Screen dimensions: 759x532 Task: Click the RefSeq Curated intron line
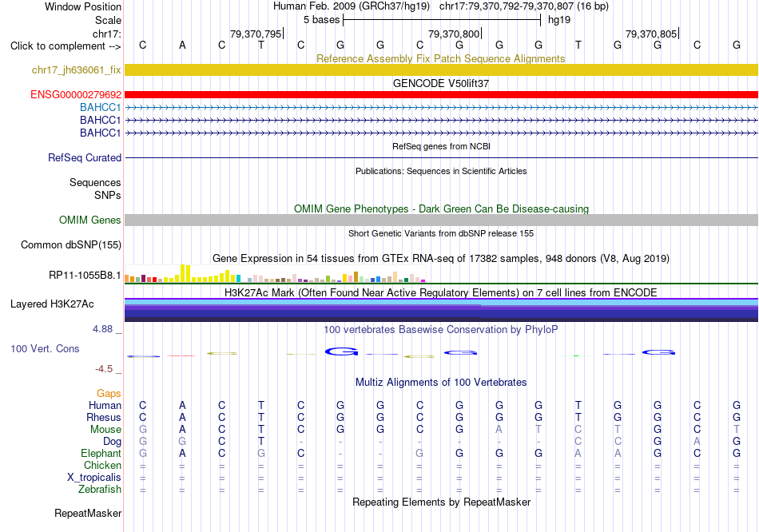point(441,158)
